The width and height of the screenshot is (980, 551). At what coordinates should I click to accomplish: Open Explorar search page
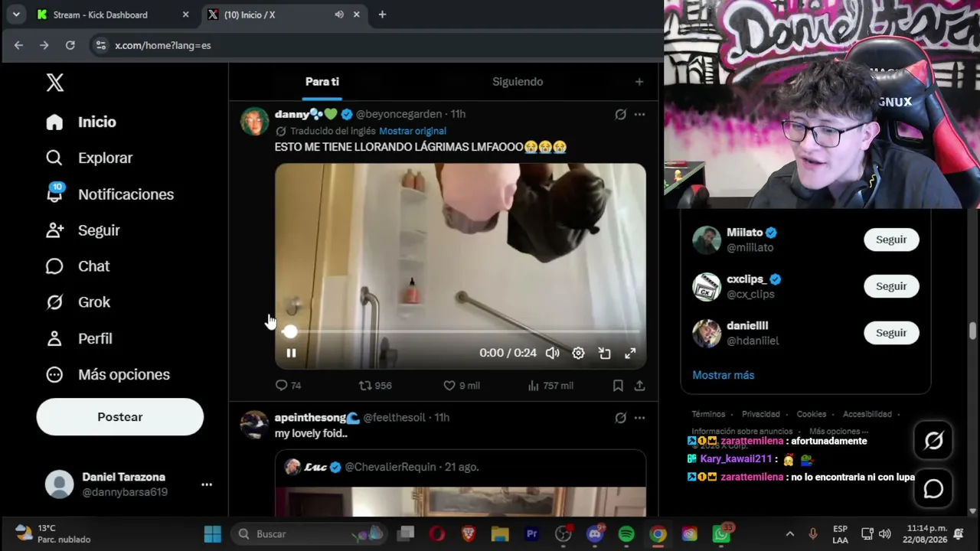tap(89, 158)
